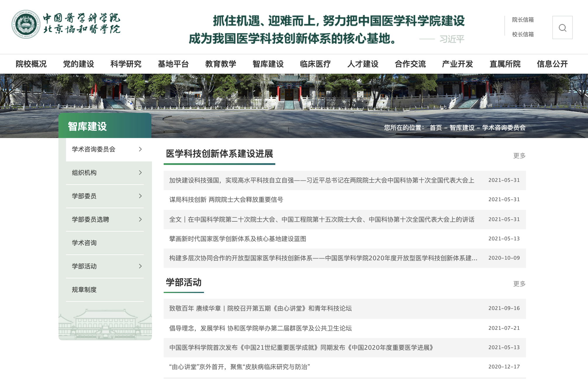Screen dimensions: 588x379
Task: Click 更多 beside 学部活动 heading
Action: pyautogui.click(x=519, y=284)
